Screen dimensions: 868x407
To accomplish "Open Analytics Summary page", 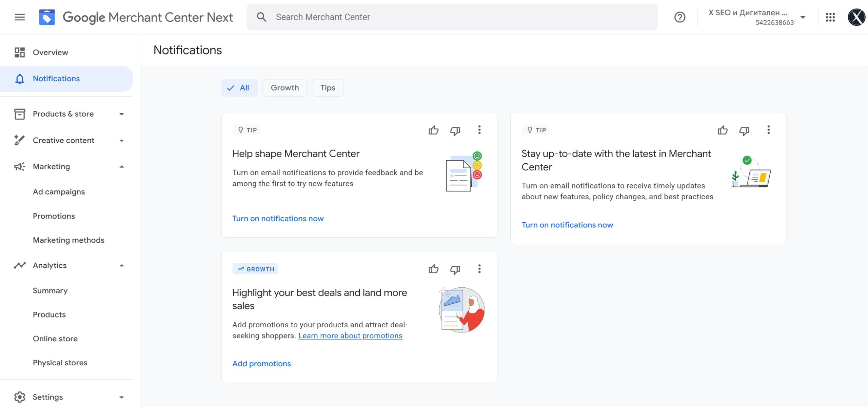I will 50,290.
